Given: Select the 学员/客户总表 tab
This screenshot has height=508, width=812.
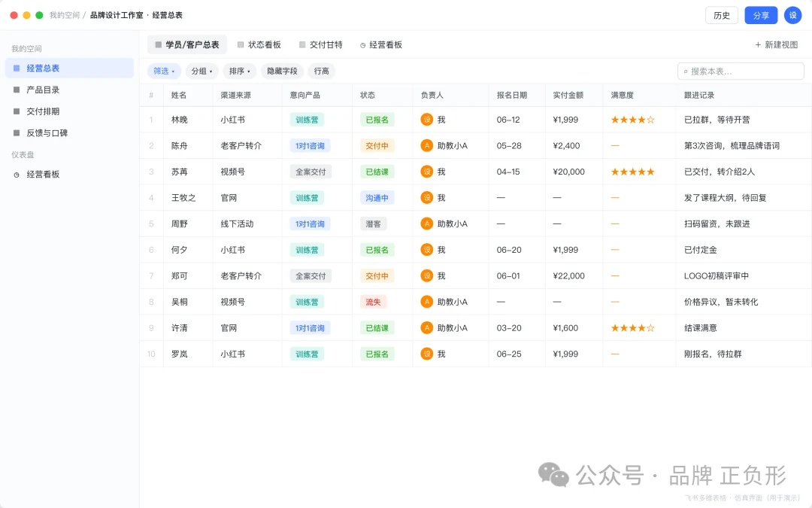Looking at the screenshot, I should 187,44.
